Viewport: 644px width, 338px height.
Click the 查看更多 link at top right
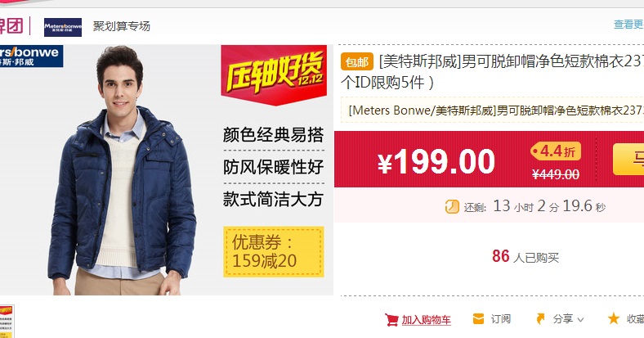coord(628,25)
